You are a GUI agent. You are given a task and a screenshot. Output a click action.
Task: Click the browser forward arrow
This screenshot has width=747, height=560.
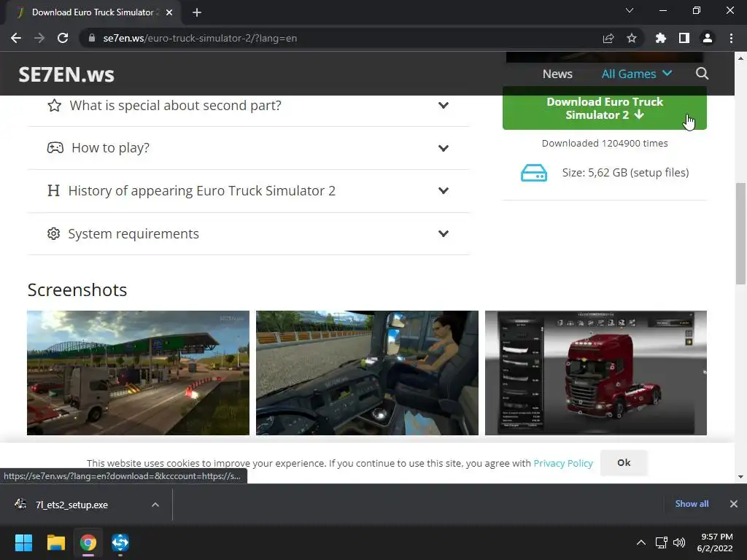pos(39,38)
